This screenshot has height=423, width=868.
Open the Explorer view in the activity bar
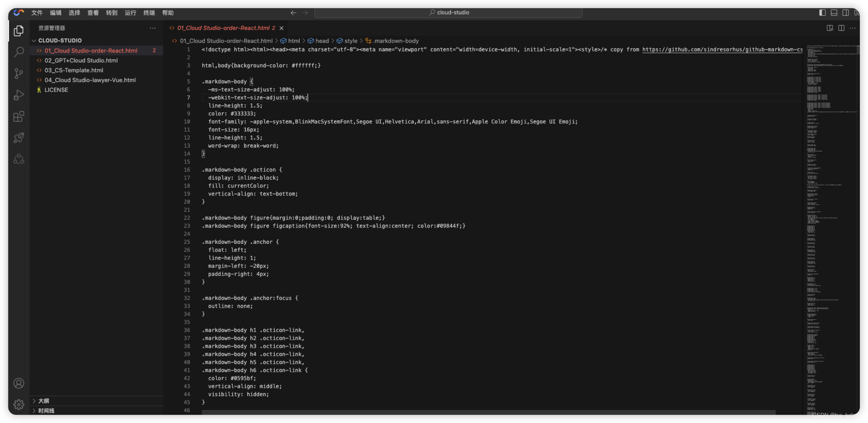[x=19, y=31]
